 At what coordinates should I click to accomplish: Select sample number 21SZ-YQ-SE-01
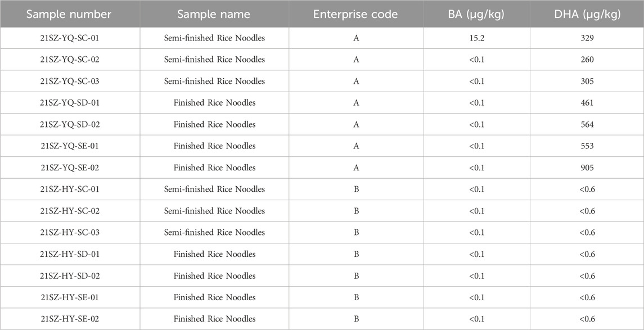pos(69,146)
